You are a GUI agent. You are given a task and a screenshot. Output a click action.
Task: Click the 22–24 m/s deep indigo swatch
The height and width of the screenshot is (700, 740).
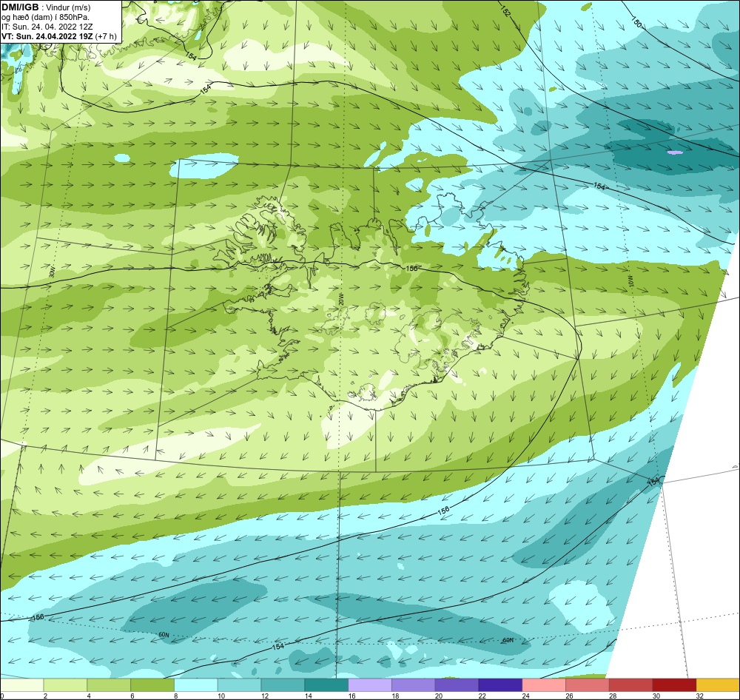499,684
